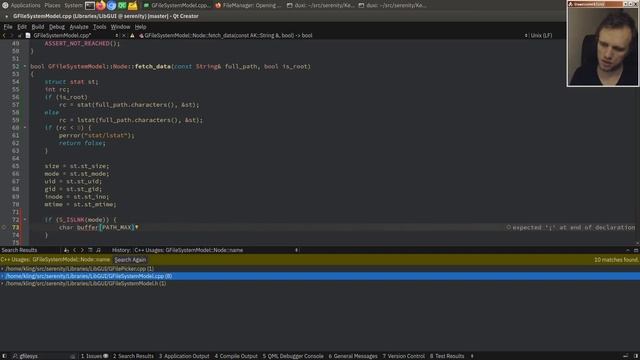This screenshot has height=360, width=640.
Task: Open the 5 QML Debugger Console pane
Action: 293,356
